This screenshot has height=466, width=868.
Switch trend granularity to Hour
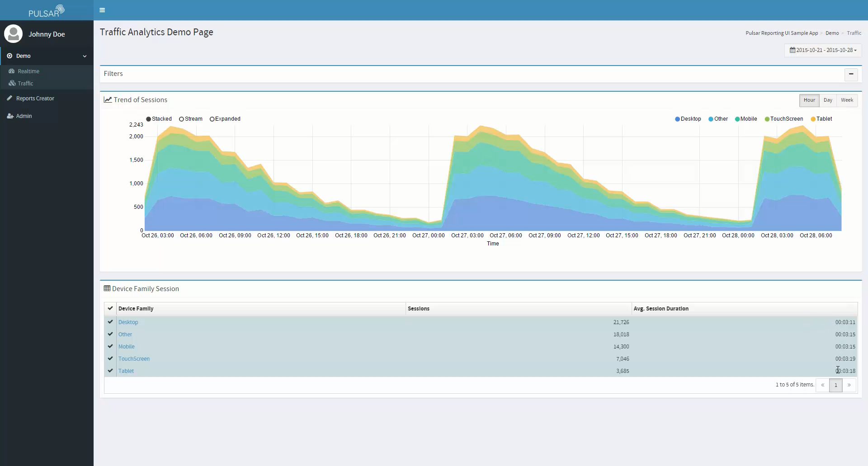point(809,100)
